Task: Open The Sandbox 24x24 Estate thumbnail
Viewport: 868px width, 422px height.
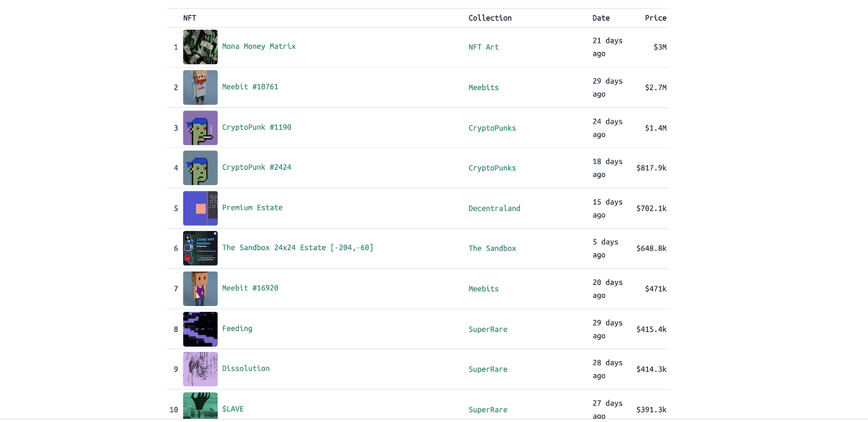Action: point(200,248)
